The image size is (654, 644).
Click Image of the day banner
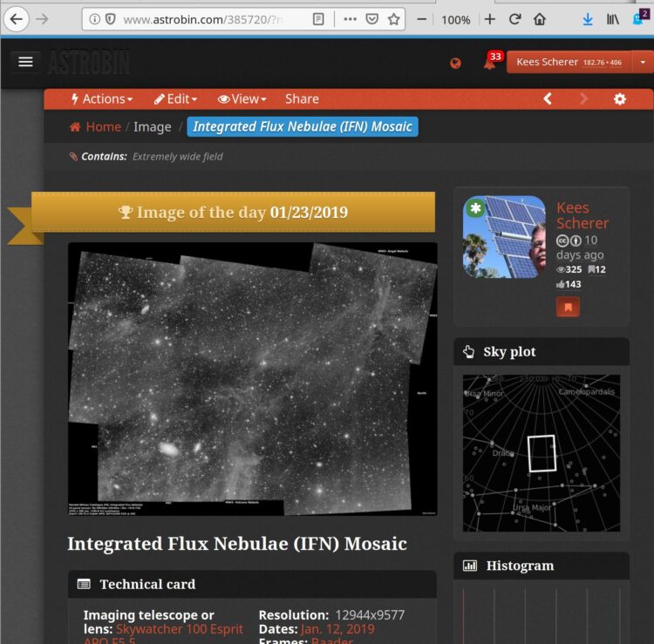tap(233, 212)
